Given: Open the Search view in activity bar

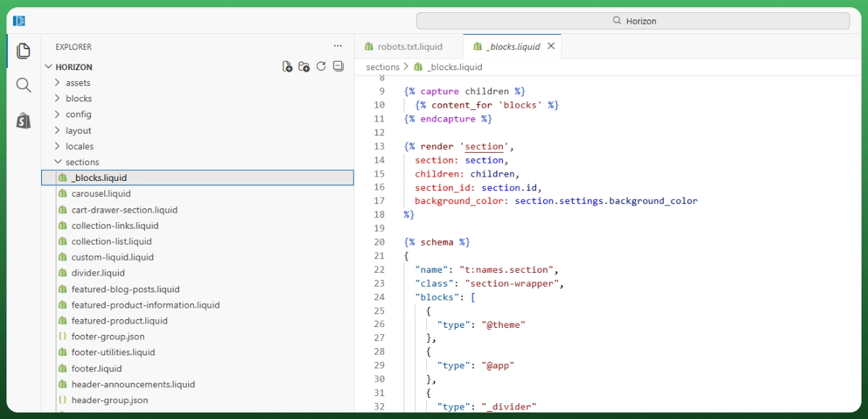Looking at the screenshot, I should tap(23, 85).
